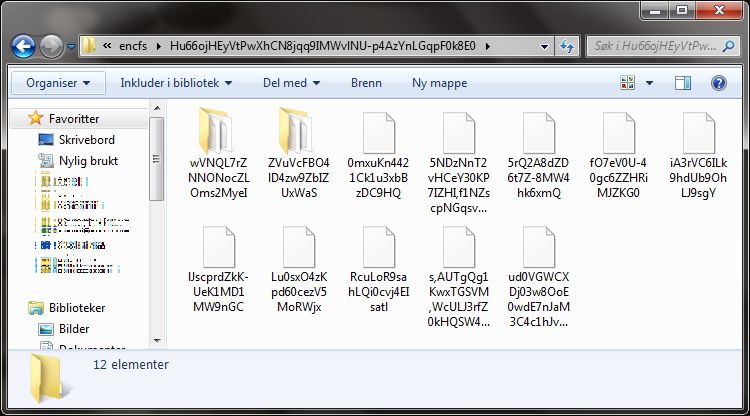
Task: Open the Del med menu
Action: [x=291, y=84]
